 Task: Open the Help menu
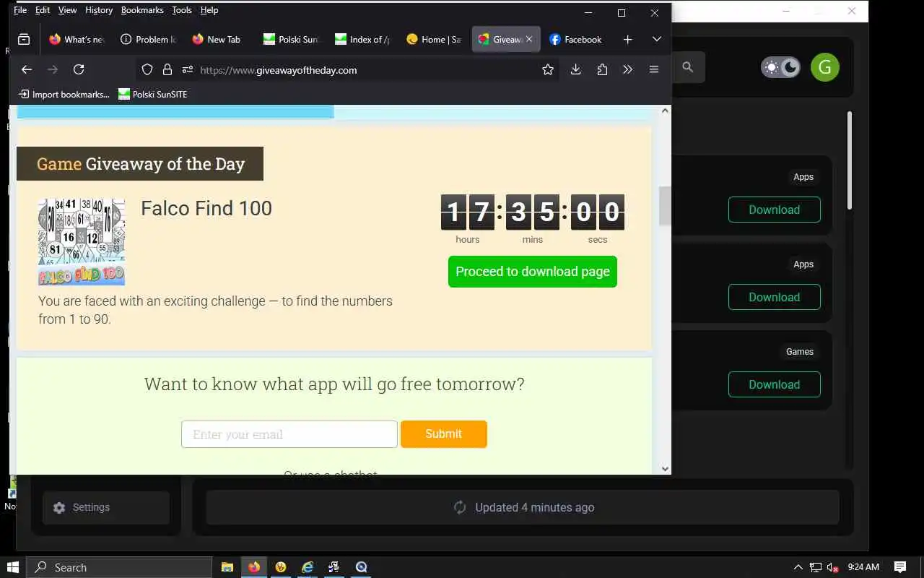(x=209, y=10)
